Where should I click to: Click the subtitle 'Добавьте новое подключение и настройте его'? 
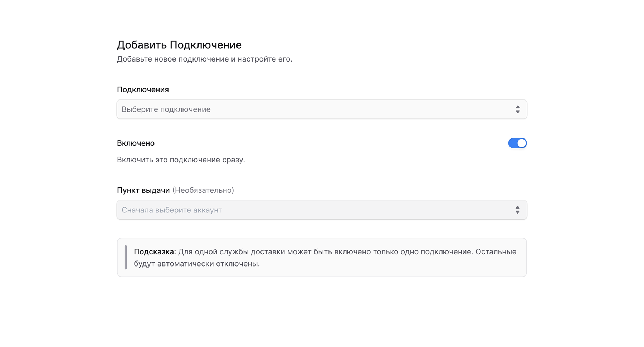(x=204, y=59)
